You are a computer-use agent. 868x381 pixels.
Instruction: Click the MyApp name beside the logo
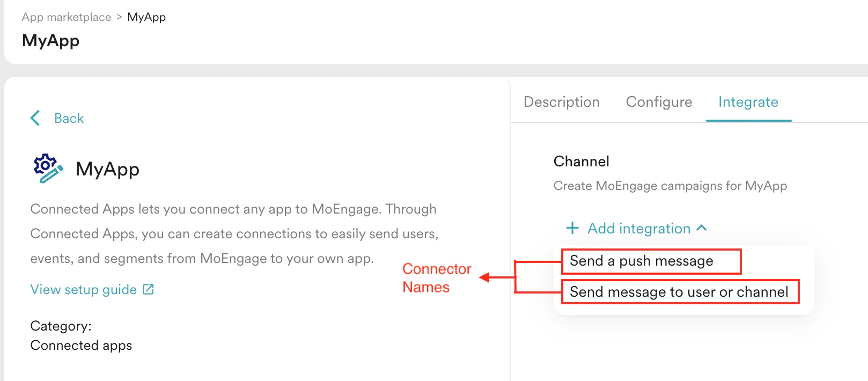[108, 169]
